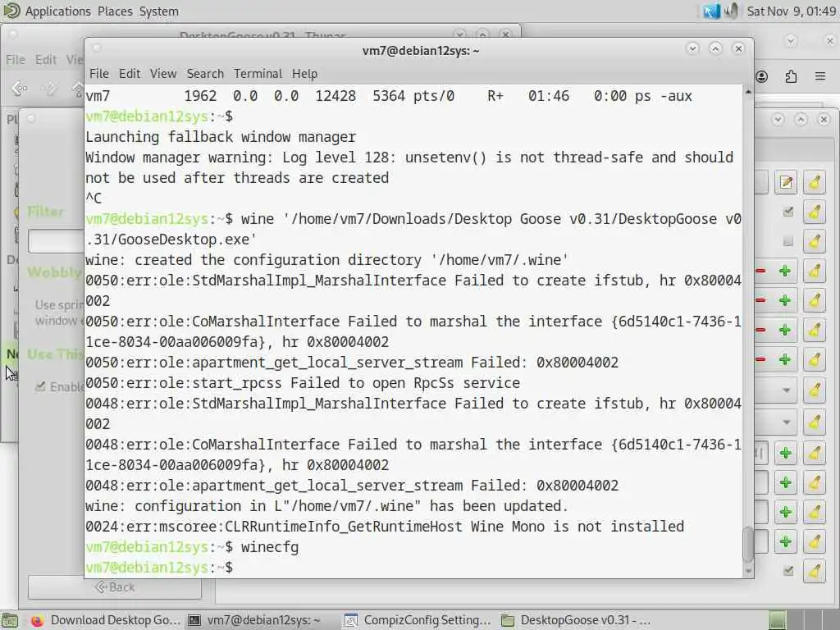Click the bottommost red minus in CompizConfig
The height and width of the screenshot is (630, 840).
click(x=760, y=359)
